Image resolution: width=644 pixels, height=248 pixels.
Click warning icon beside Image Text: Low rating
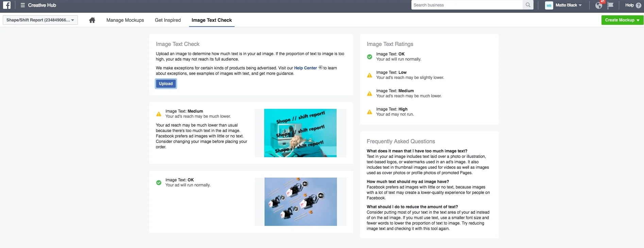point(370,75)
